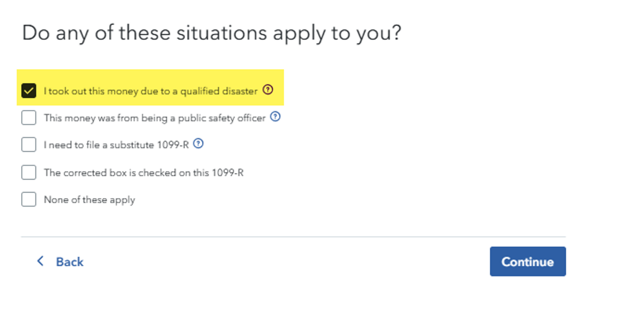
Task: Click '1099-R' in the corrected box label
Action: pos(228,173)
